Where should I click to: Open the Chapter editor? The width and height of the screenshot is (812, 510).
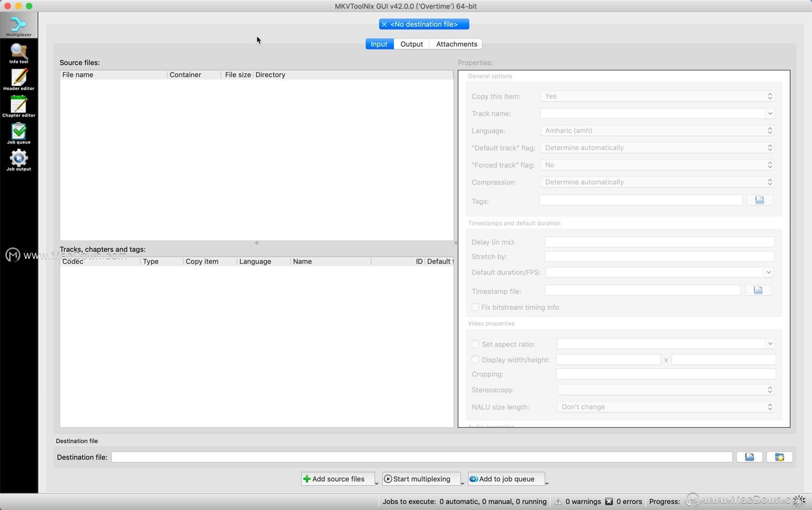[19, 107]
